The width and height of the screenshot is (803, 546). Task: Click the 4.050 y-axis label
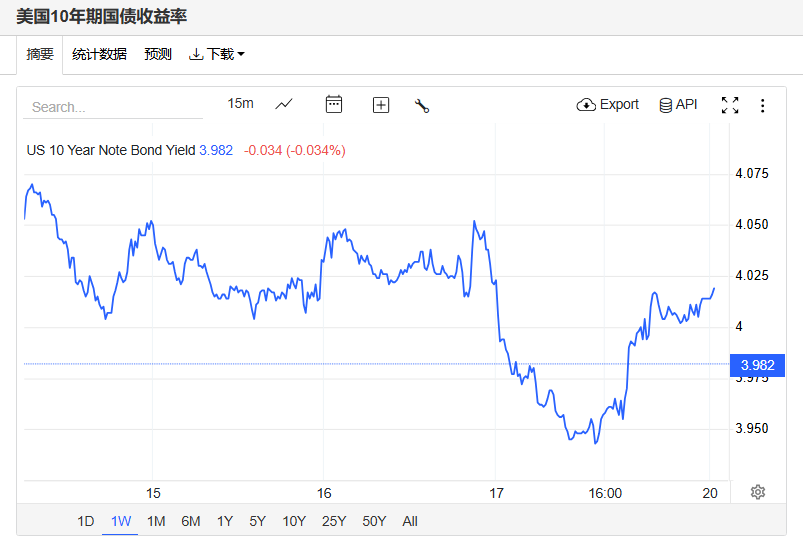tap(752, 224)
